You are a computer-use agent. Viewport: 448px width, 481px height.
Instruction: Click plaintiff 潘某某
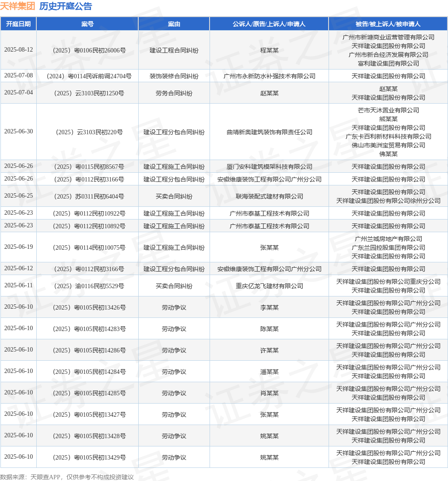tap(269, 372)
